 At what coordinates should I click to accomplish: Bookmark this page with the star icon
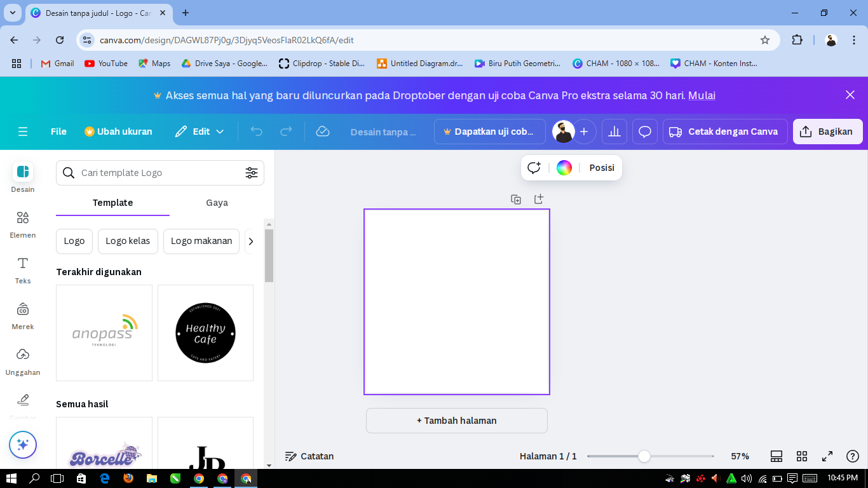tap(765, 40)
